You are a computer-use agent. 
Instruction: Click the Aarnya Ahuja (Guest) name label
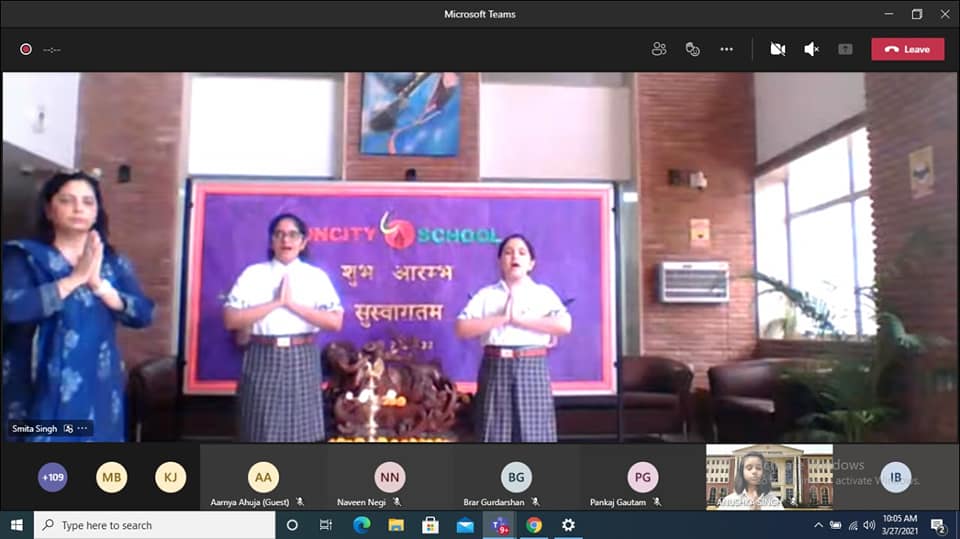(250, 502)
